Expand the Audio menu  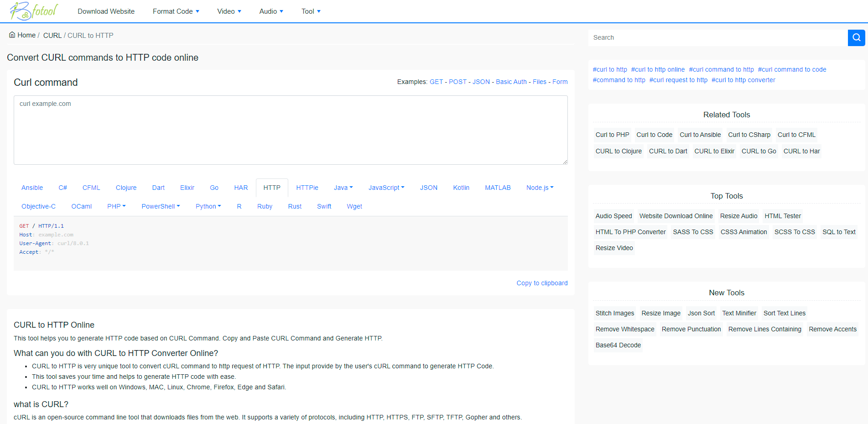pos(271,11)
